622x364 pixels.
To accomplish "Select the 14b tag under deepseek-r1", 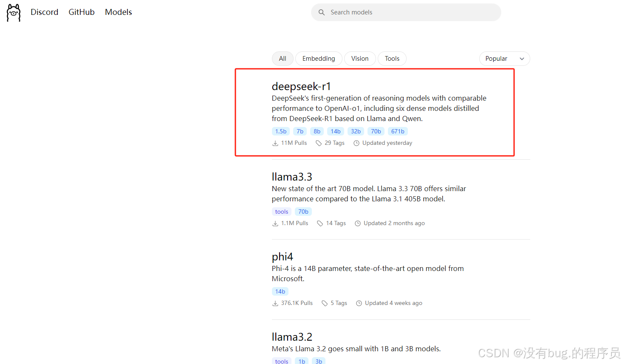I will click(336, 131).
